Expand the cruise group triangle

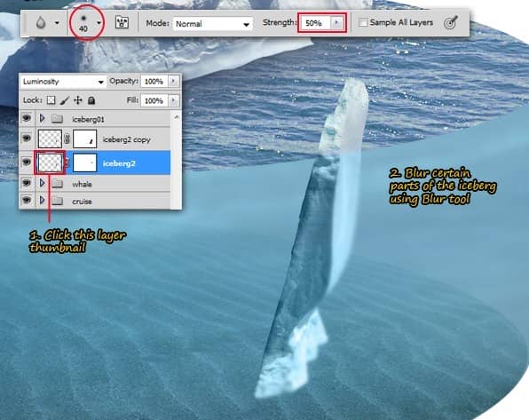click(x=43, y=200)
